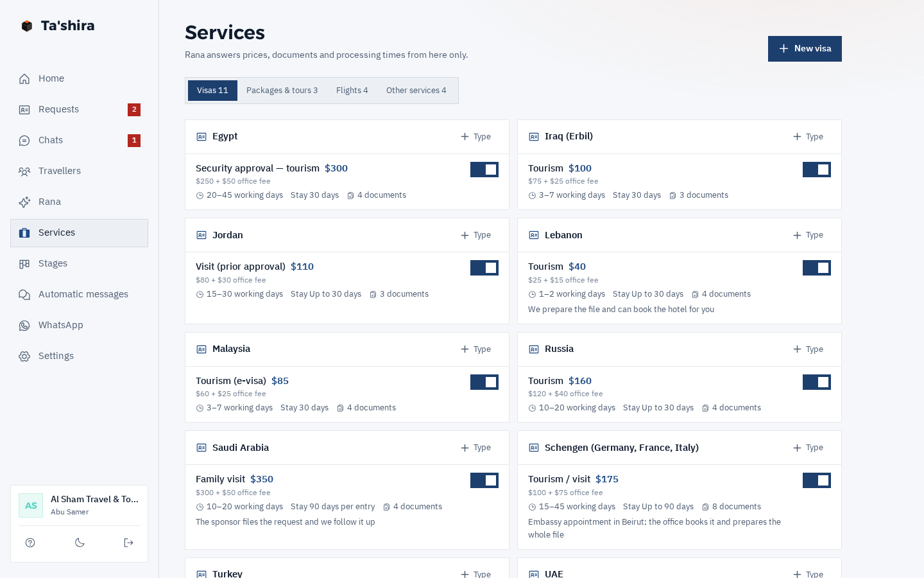Click the AS avatar of Al Sham Travel

point(31,505)
